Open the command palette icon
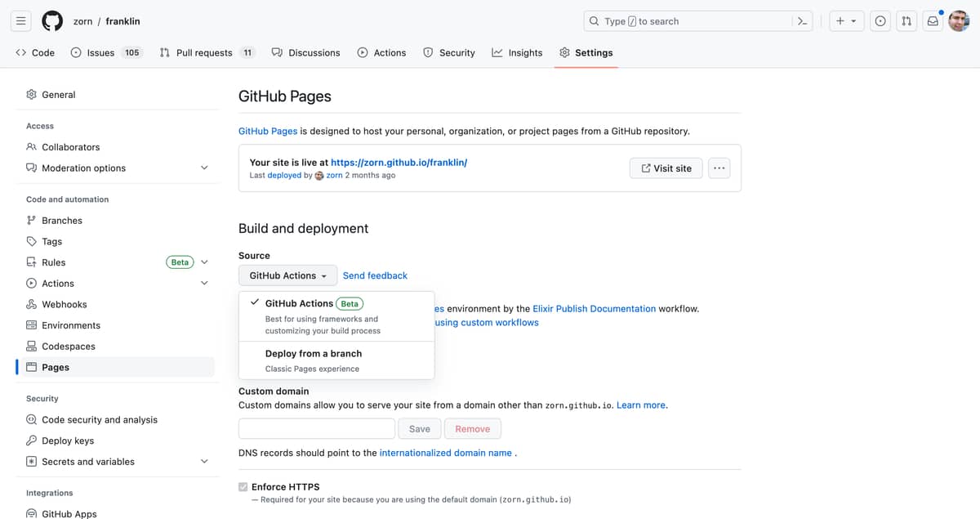The image size is (980, 519). point(803,21)
